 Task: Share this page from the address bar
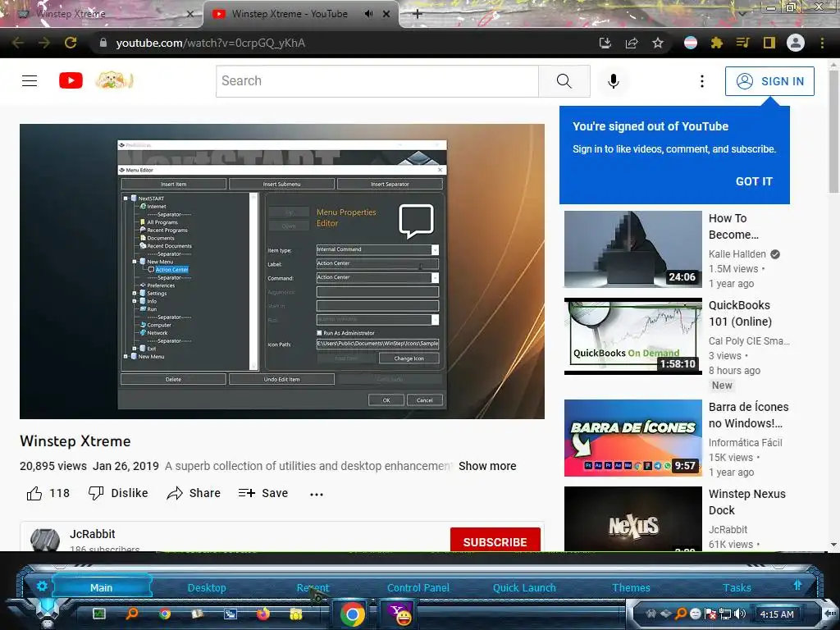[632, 43]
